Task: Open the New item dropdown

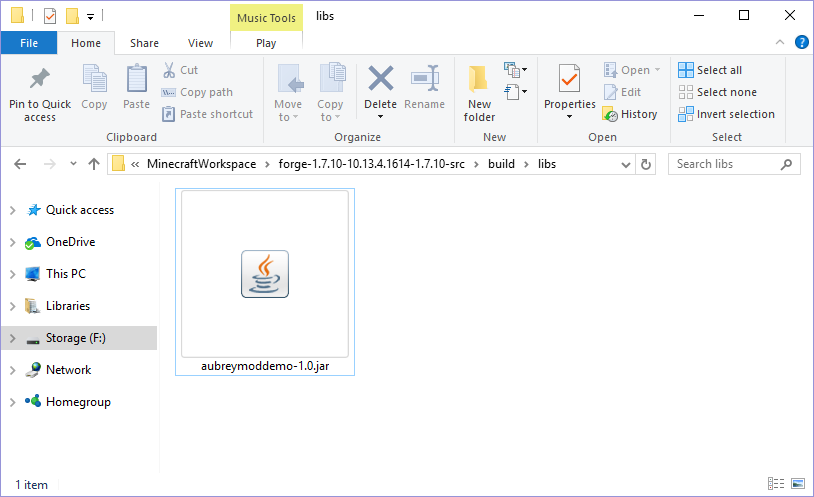Action: [x=515, y=70]
